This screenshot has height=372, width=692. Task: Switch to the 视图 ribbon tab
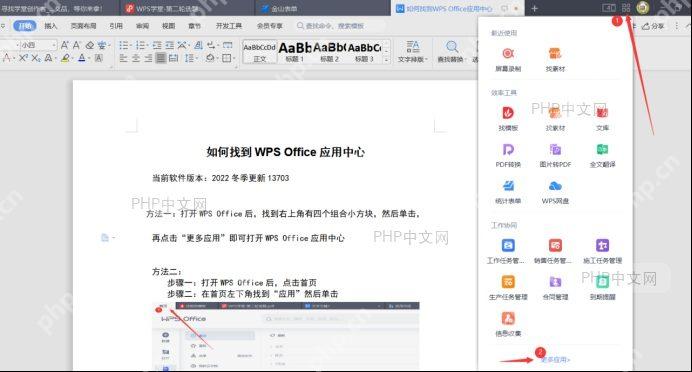pos(168,26)
